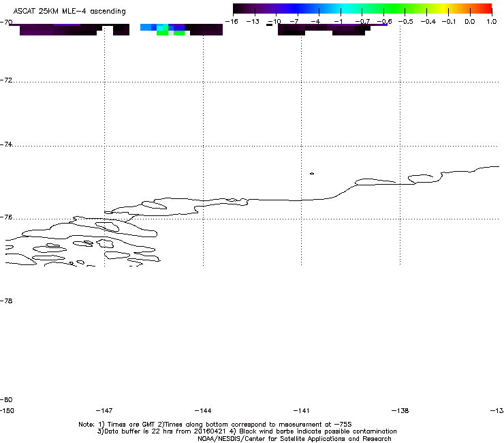The height and width of the screenshot is (443, 504).
Task: Pick the dark purple start of the colorbar
Action: (245, 8)
